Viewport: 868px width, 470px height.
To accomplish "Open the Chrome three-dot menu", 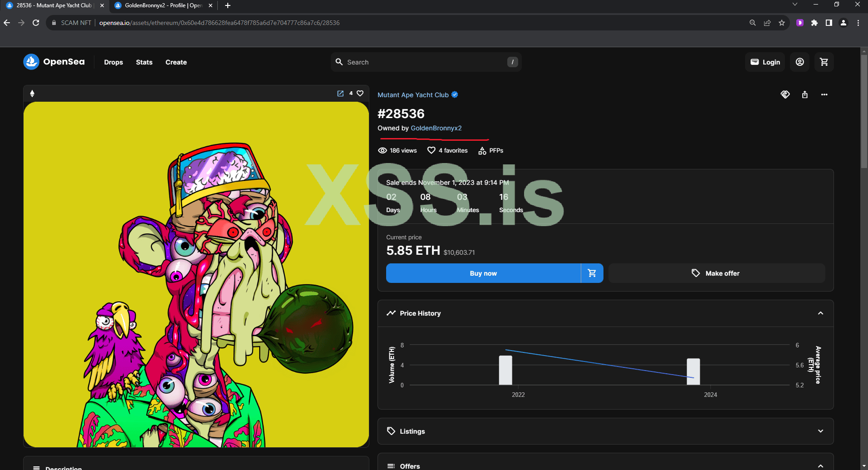I will click(x=858, y=23).
